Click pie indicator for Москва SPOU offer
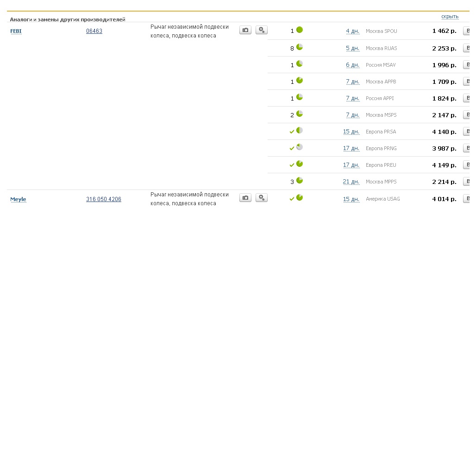 point(300,30)
